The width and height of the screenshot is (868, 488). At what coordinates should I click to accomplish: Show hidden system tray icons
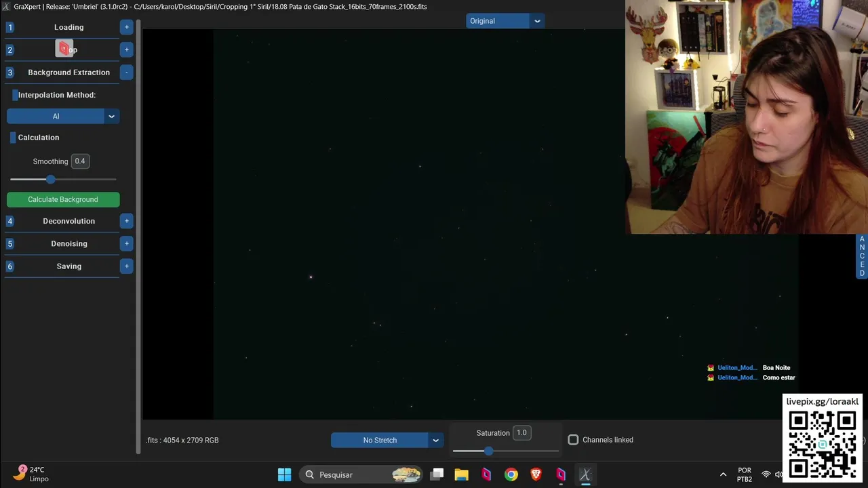(x=723, y=474)
